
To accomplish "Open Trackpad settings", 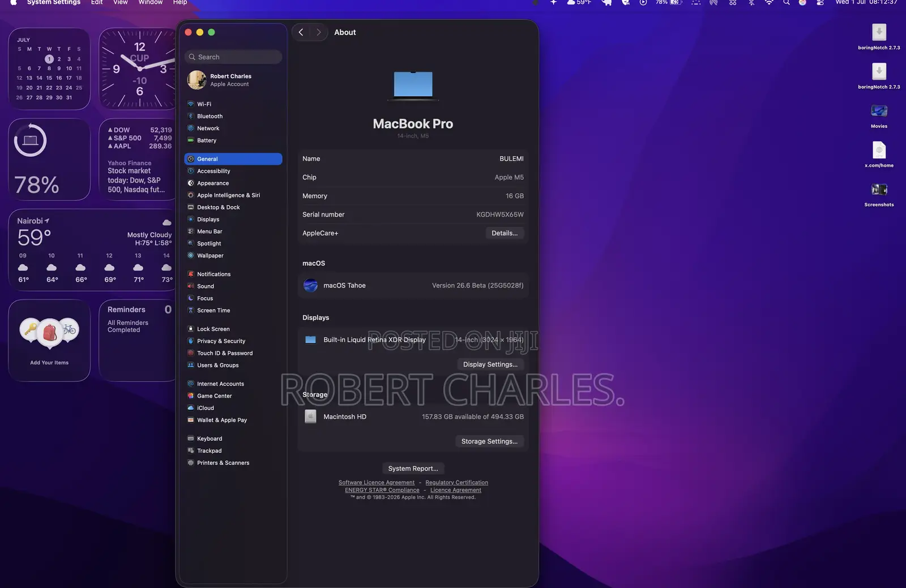I will click(x=233, y=451).
